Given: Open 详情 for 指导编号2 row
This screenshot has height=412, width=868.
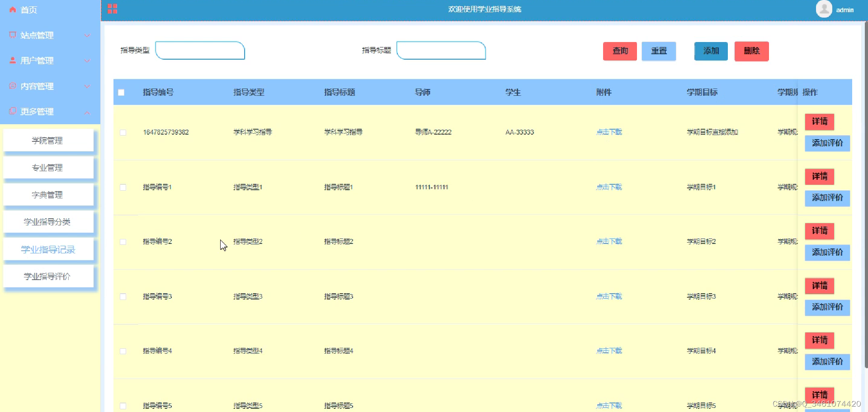Looking at the screenshot, I should [x=820, y=231].
